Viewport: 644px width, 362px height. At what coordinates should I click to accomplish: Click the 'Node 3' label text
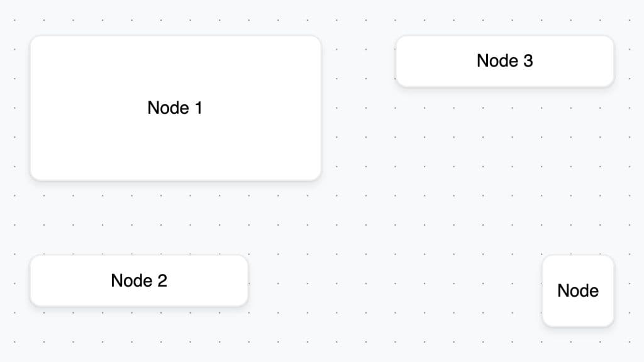(505, 61)
